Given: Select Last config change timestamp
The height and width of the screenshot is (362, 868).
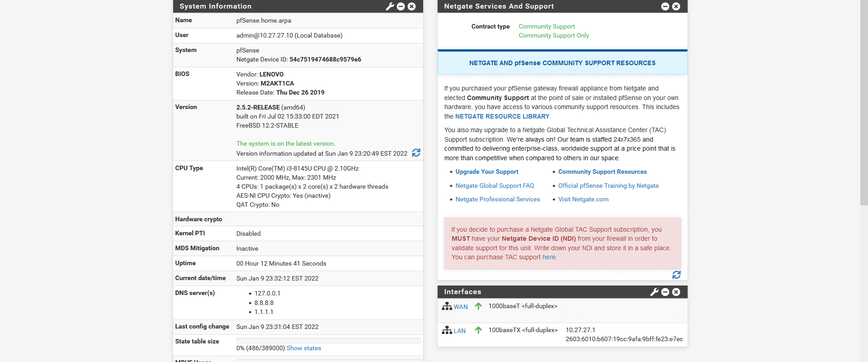Looking at the screenshot, I should (277, 327).
